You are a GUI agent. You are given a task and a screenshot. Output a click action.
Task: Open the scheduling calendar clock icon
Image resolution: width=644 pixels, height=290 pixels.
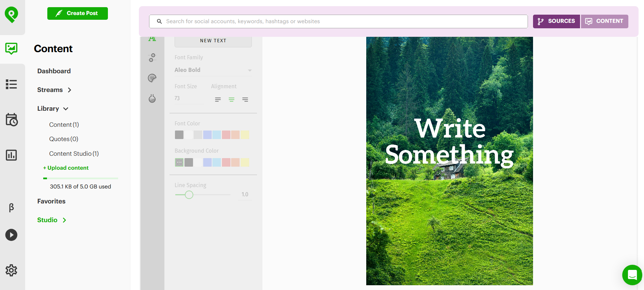(12, 120)
